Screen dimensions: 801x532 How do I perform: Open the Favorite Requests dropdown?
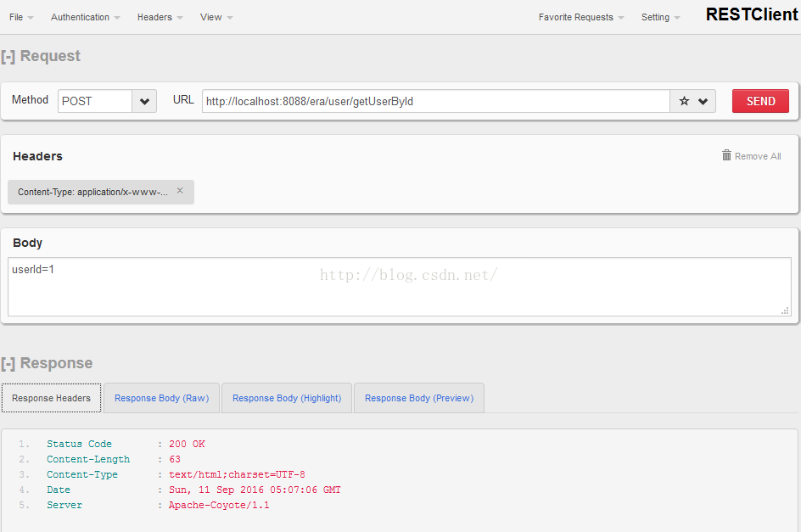pos(581,17)
